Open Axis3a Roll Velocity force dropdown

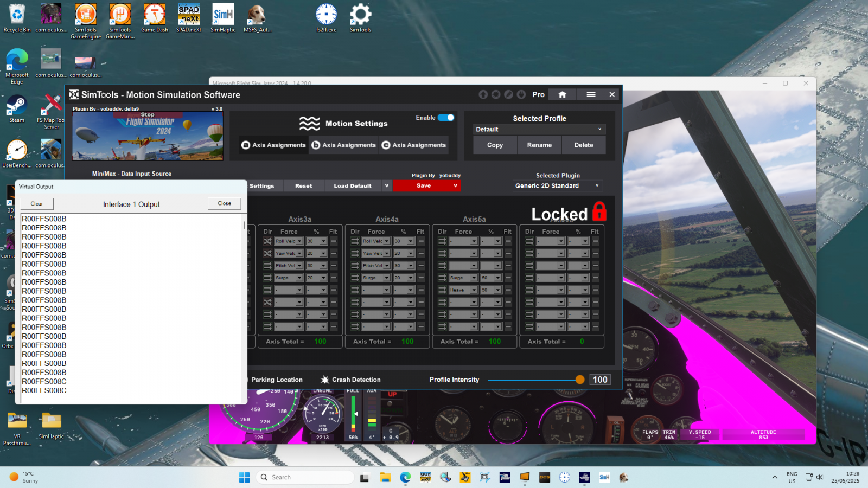(x=289, y=241)
